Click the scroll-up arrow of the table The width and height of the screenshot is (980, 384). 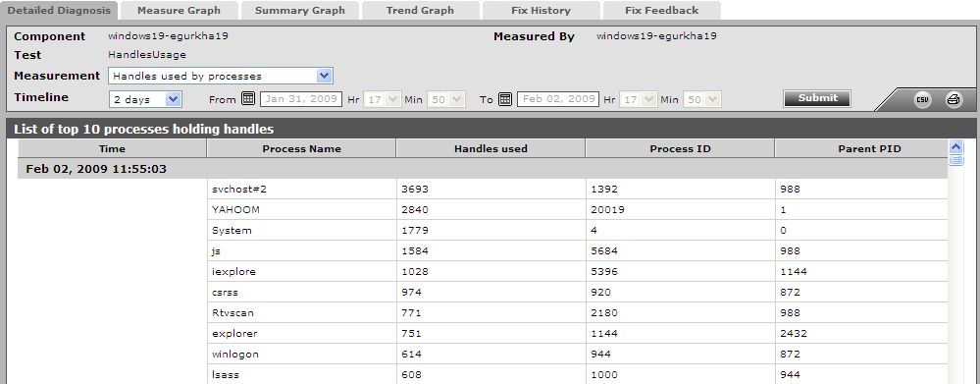coord(956,147)
